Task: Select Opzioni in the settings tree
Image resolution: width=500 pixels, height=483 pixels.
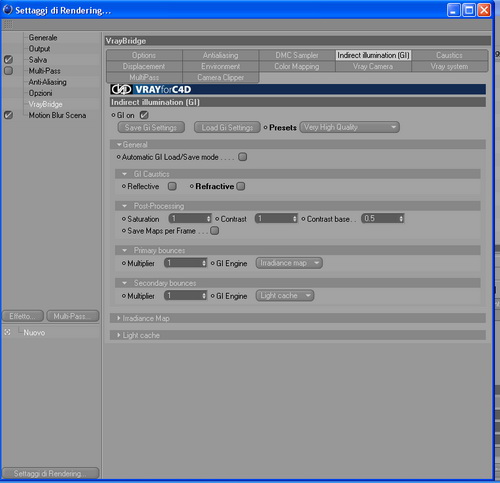Action: [x=40, y=93]
